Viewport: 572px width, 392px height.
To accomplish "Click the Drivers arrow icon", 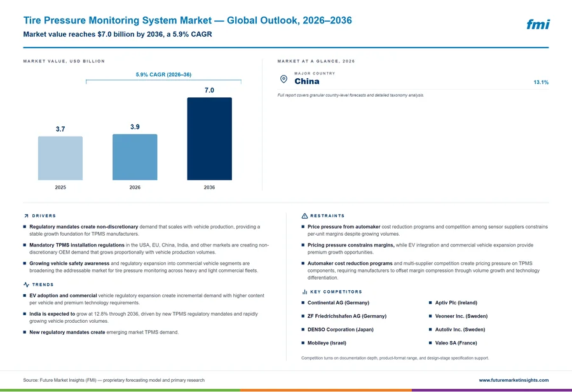I will coord(26,216).
